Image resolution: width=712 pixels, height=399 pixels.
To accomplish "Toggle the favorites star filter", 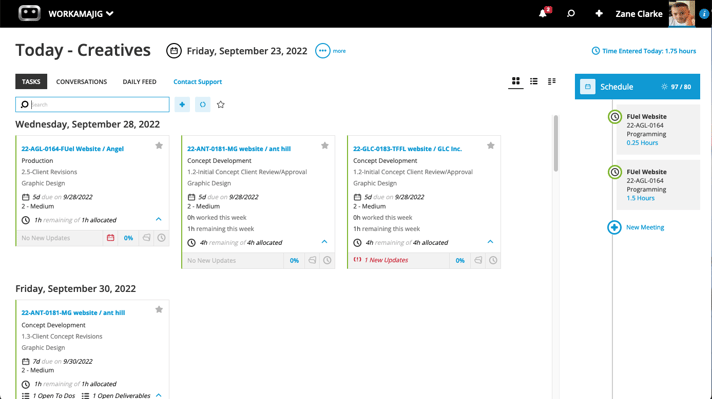I will [x=221, y=104].
